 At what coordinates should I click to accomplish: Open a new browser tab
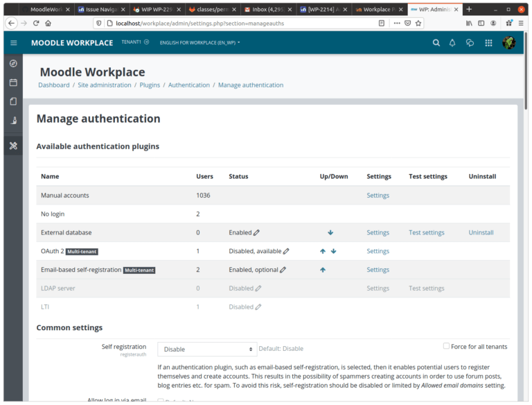tap(469, 9)
